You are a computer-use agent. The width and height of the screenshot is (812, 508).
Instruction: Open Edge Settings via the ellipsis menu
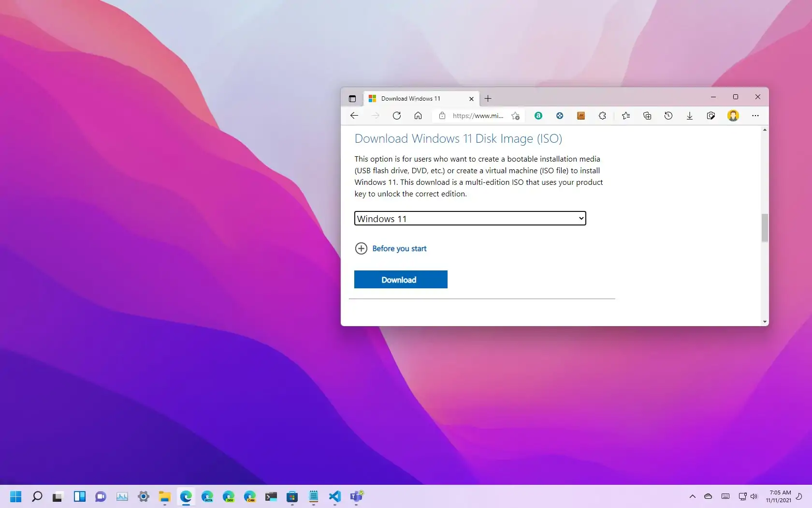pos(755,116)
